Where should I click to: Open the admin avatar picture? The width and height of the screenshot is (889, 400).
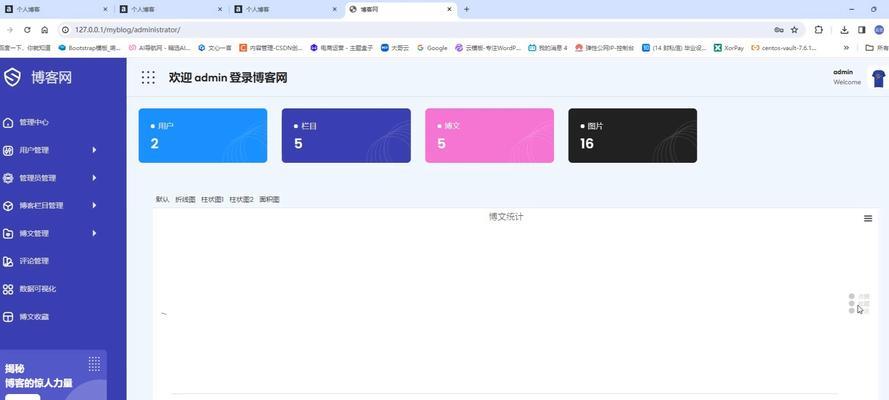(878, 78)
